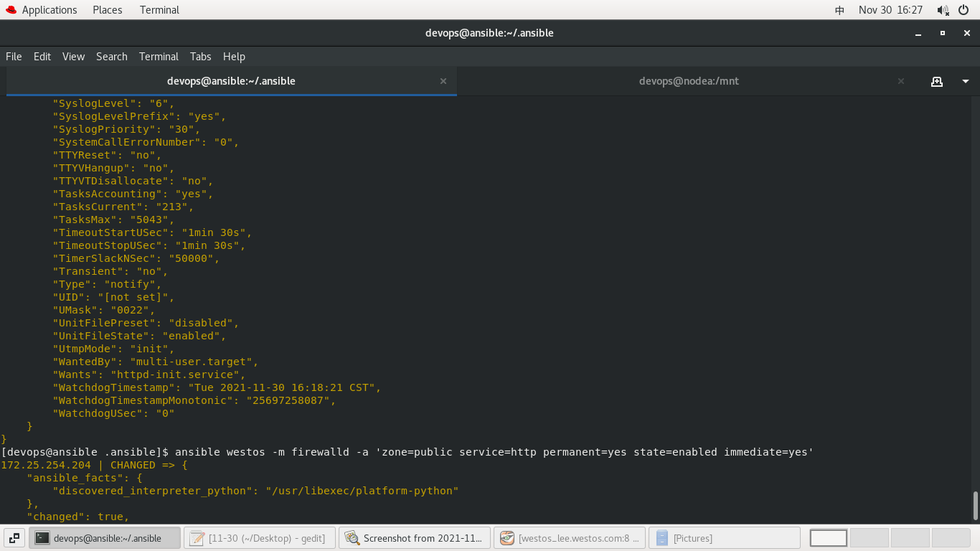Switch to the second workspace
The width and height of the screenshot is (980, 551).
click(x=870, y=538)
